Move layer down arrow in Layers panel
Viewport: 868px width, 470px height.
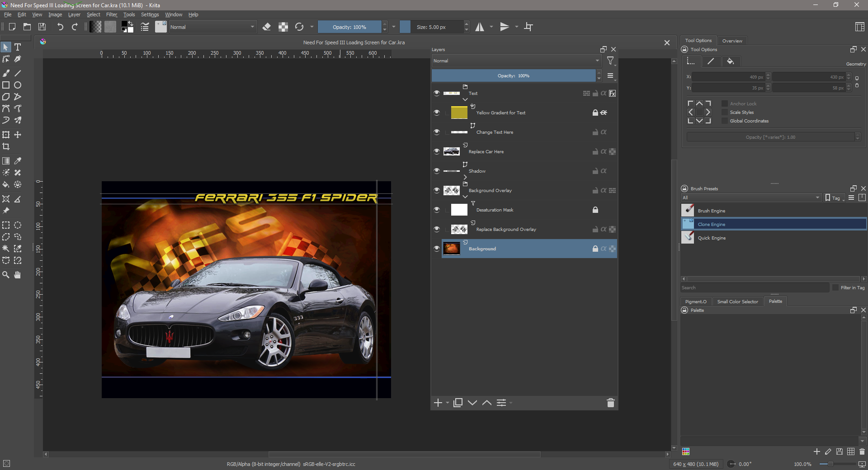[x=472, y=403]
